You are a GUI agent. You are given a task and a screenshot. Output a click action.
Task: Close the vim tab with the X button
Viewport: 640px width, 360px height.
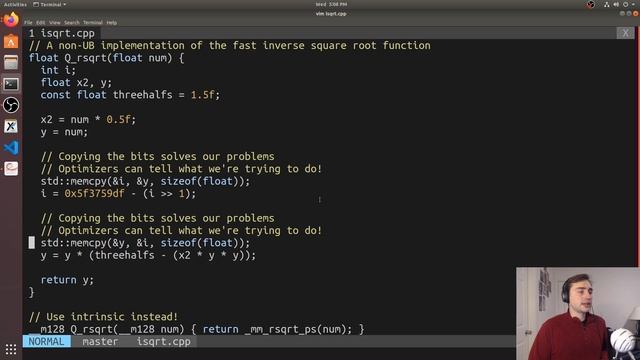(x=625, y=33)
